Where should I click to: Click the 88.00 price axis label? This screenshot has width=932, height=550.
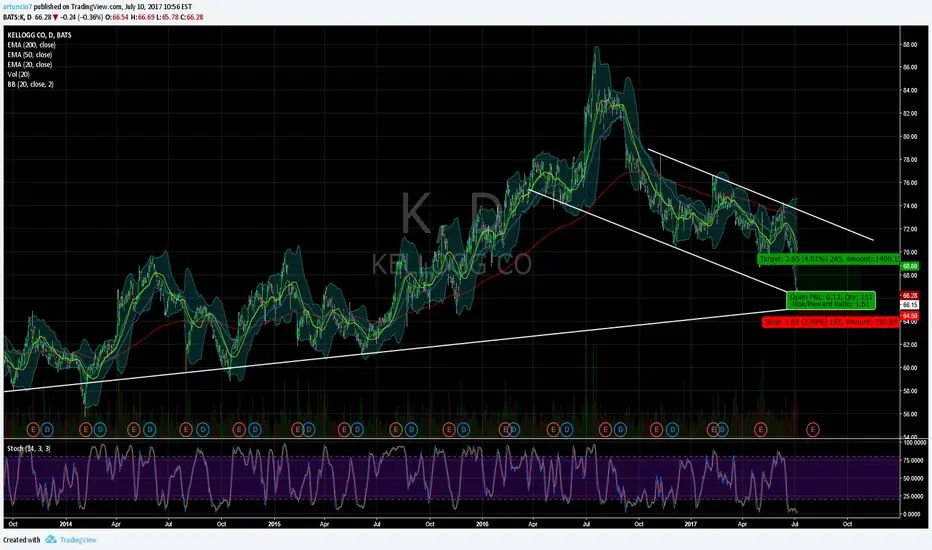(910, 45)
